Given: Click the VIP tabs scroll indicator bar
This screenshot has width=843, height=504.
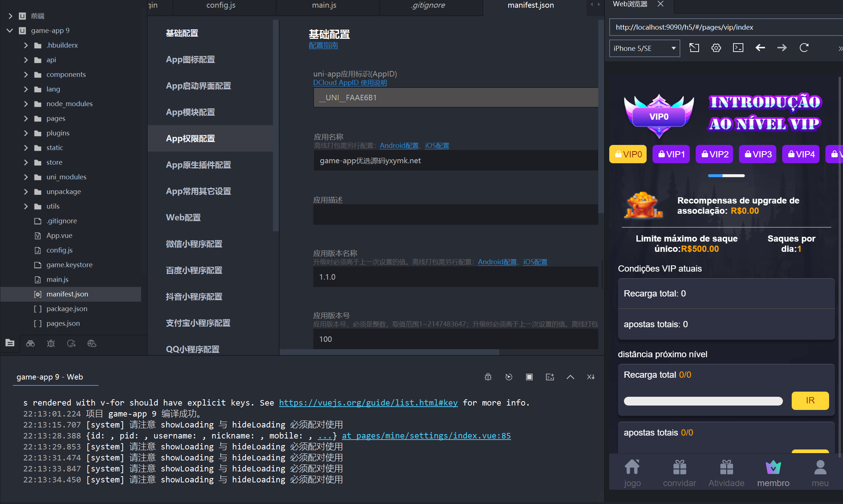Looking at the screenshot, I should tap(726, 176).
